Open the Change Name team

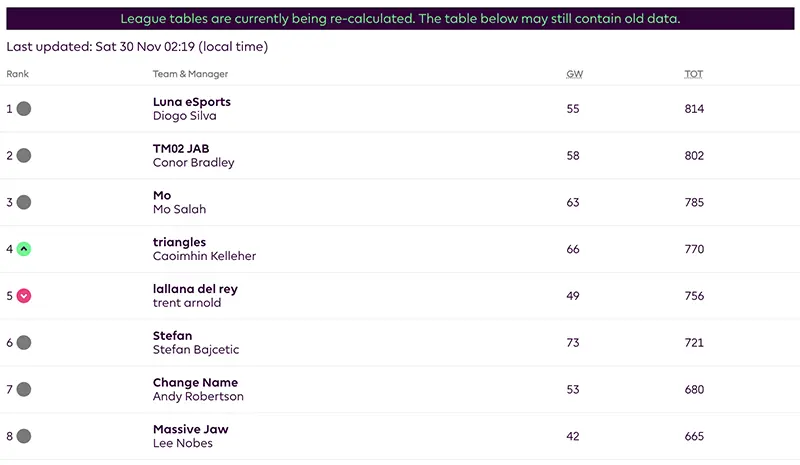pos(195,383)
